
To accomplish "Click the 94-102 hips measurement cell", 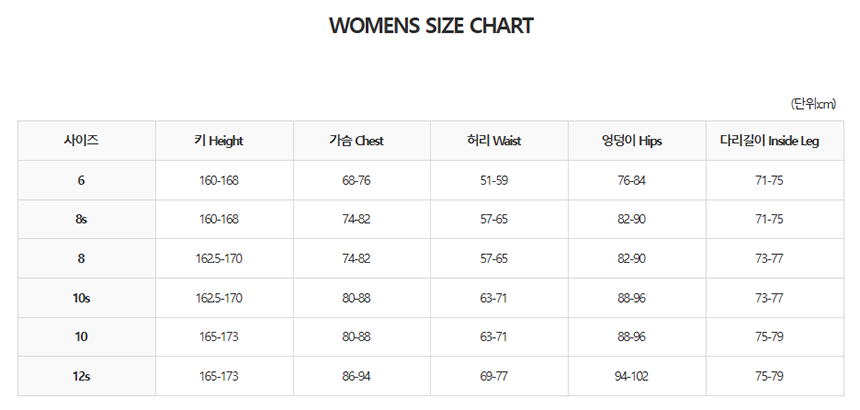I will pyautogui.click(x=632, y=376).
